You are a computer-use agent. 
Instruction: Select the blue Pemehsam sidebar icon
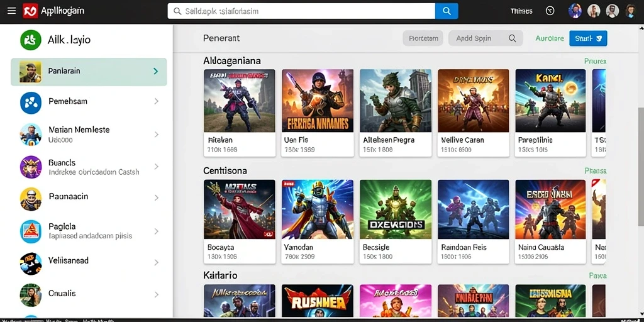pos(31,103)
